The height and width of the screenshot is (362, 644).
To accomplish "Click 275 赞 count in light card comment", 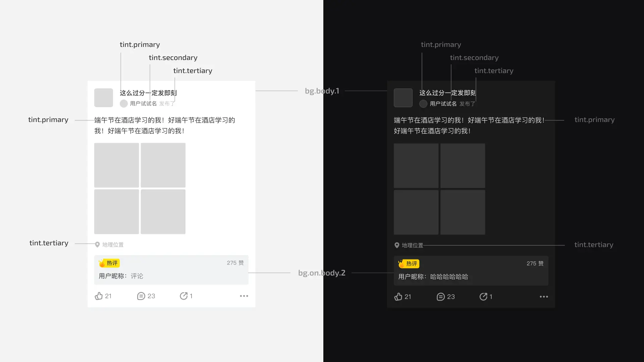I will click(235, 263).
